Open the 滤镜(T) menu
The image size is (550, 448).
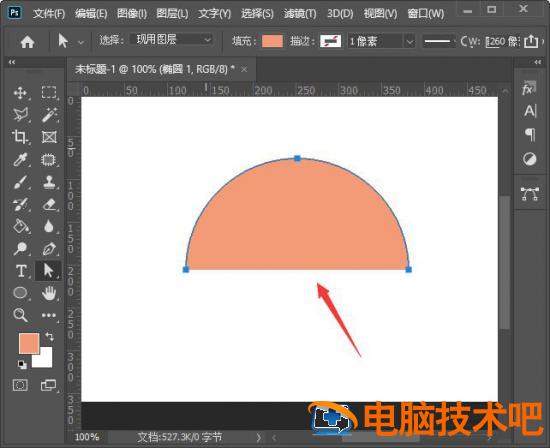[x=300, y=14]
